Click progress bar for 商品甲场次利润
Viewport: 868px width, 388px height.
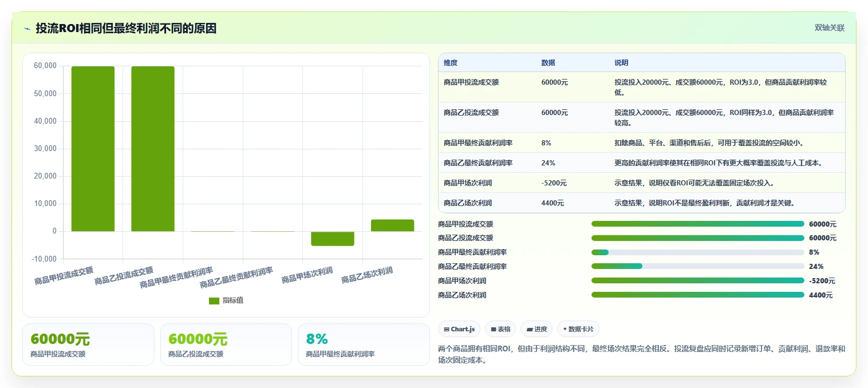tap(698, 280)
